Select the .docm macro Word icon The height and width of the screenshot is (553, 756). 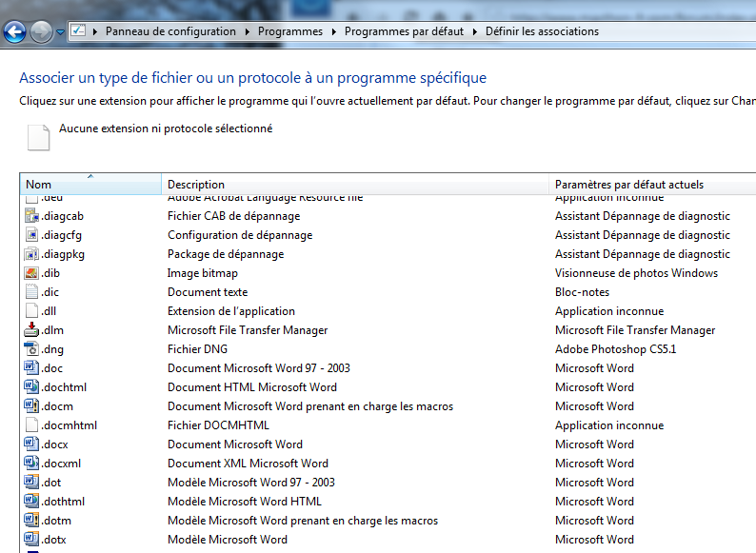(x=31, y=406)
